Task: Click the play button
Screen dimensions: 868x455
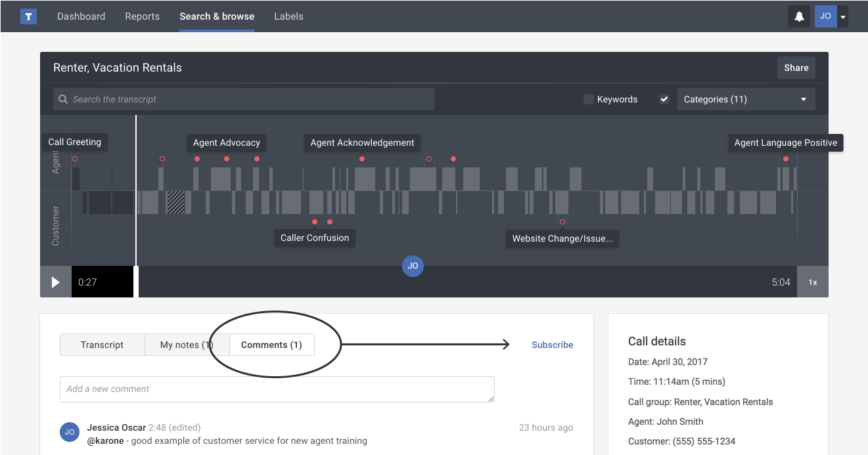Action: pyautogui.click(x=56, y=282)
